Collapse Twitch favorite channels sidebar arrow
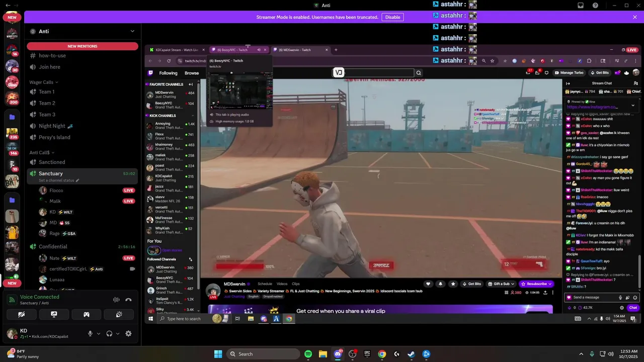This screenshot has width=644, height=362. click(x=191, y=84)
